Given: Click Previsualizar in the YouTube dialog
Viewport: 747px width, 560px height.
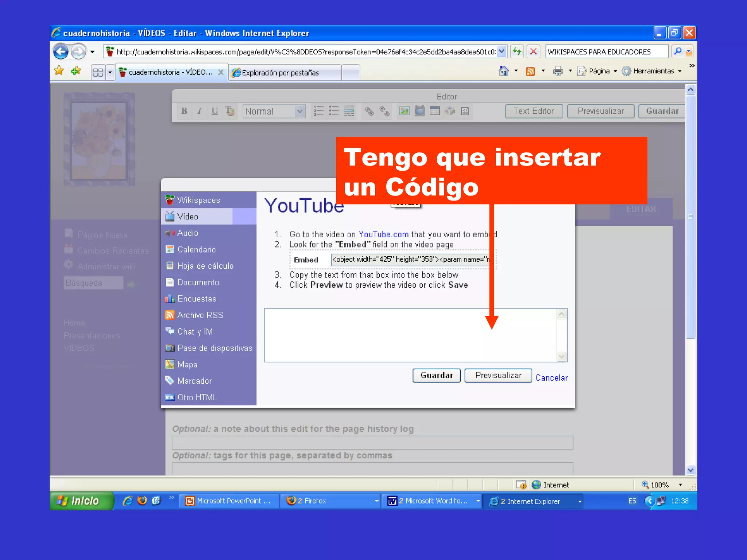Looking at the screenshot, I should click(498, 375).
